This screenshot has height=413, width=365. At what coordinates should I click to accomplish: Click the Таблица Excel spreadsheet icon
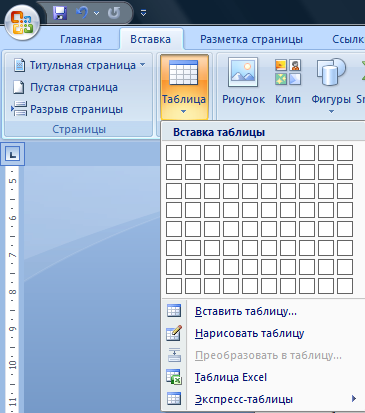pyautogui.click(x=174, y=377)
